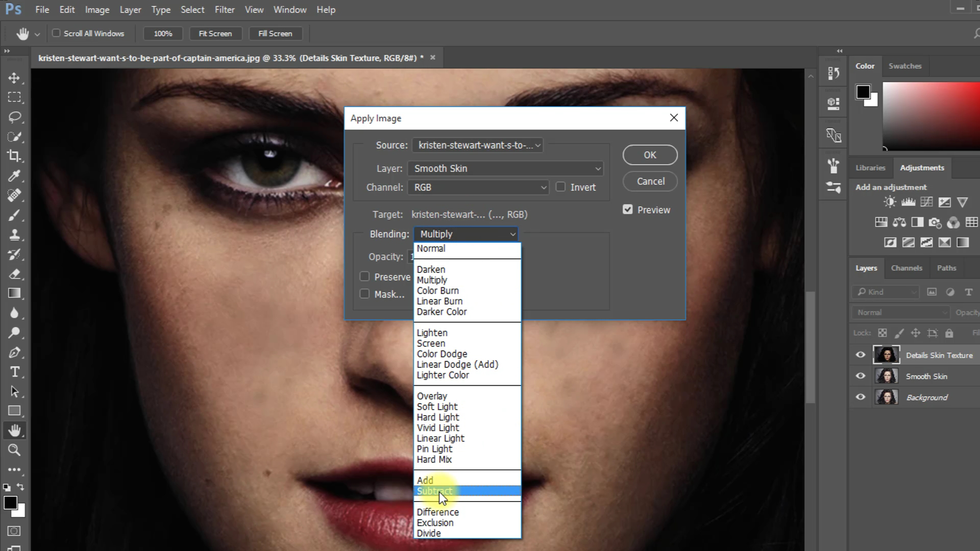Viewport: 980px width, 551px height.
Task: Open the Channel RGB dropdown
Action: tap(478, 187)
